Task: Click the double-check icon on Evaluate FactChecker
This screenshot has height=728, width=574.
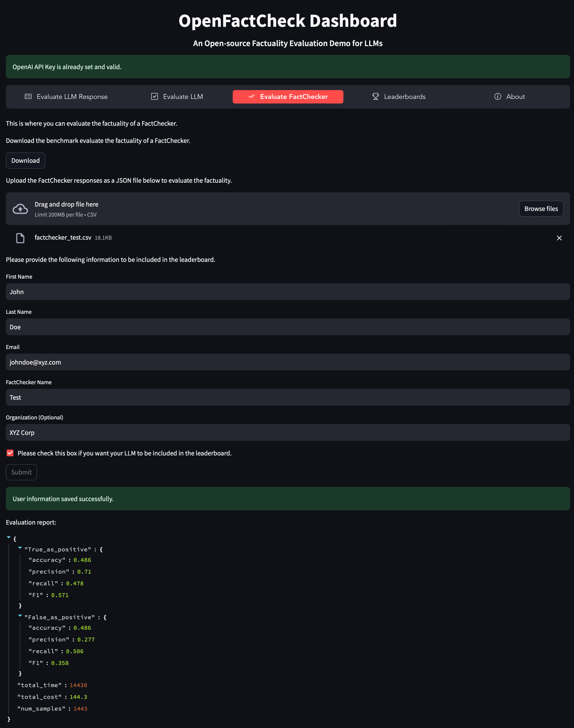Action: tap(251, 97)
